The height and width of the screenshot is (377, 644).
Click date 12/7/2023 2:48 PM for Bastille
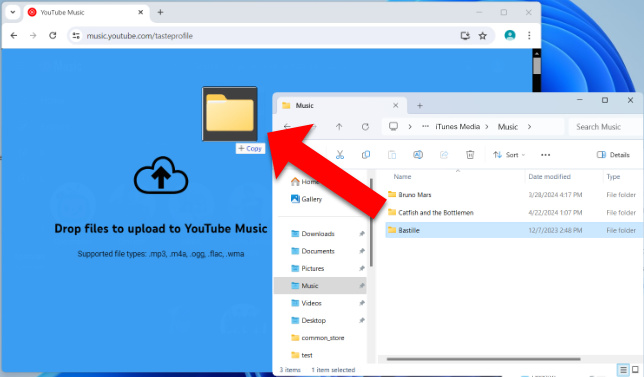[x=555, y=230]
